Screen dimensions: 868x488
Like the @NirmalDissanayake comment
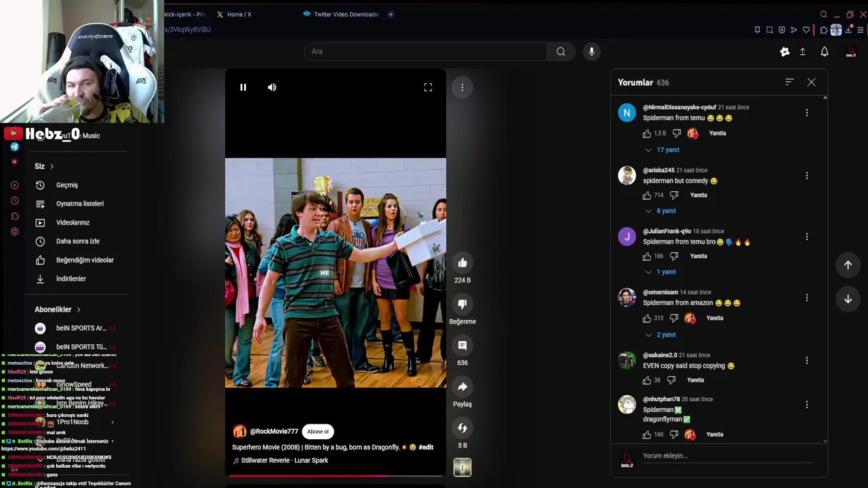coord(647,134)
